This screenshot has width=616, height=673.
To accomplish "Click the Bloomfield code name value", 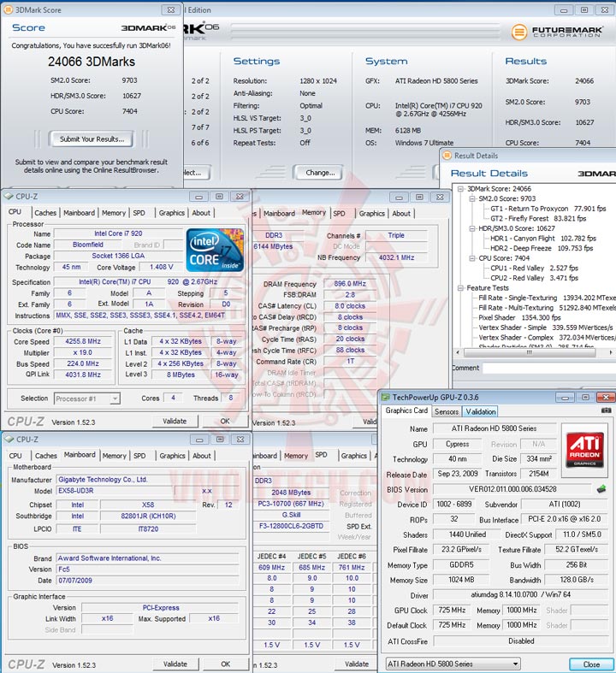I will pyautogui.click(x=87, y=245).
